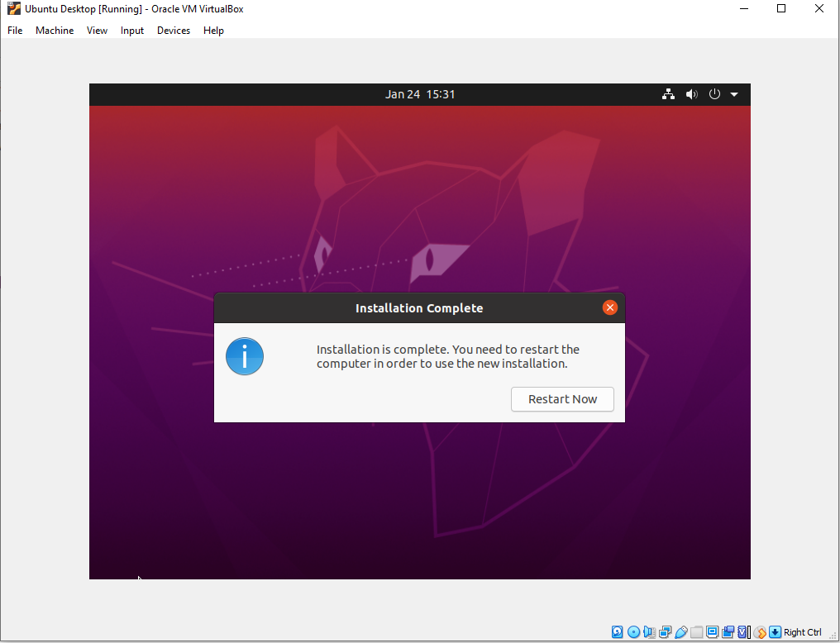Close the Installation Complete dialog
Screen dimensions: 840x643
point(609,307)
